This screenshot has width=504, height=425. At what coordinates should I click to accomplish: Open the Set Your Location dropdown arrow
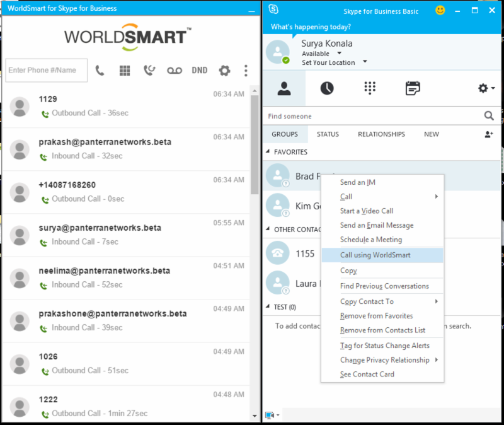click(x=365, y=61)
